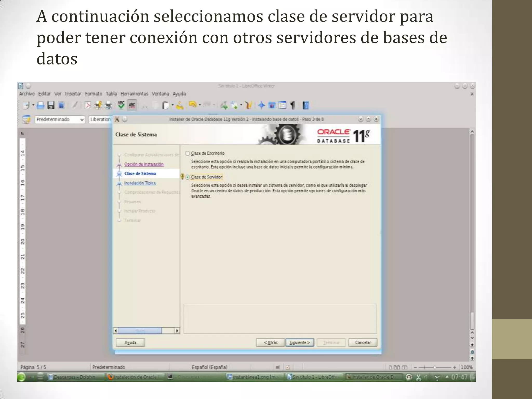Click the Undo arrow icon
This screenshot has width=532, height=399.
click(193, 105)
